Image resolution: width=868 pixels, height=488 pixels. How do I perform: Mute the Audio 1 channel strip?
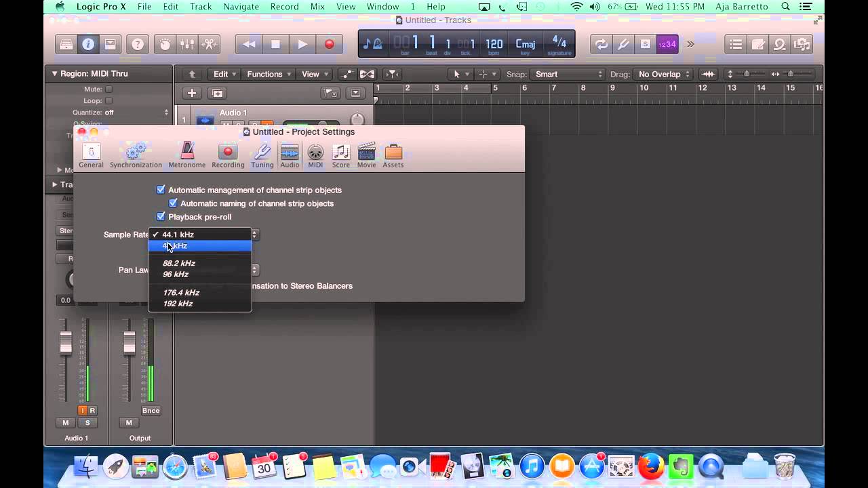66,423
